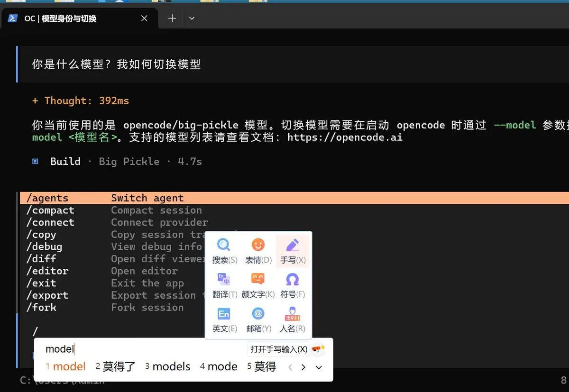Click the IME toolbox icon beside handwriting button

(318, 349)
